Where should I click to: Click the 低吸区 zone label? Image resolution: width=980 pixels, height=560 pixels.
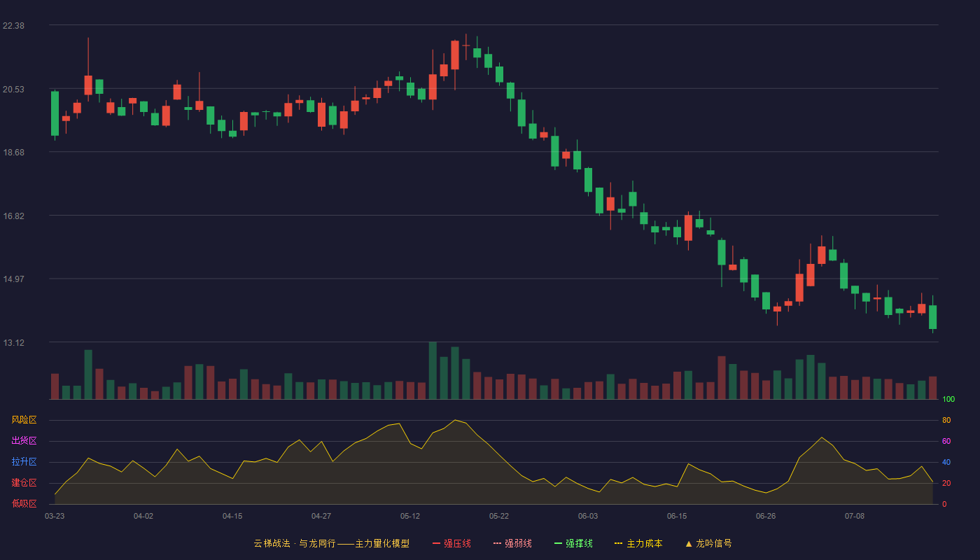pyautogui.click(x=24, y=503)
